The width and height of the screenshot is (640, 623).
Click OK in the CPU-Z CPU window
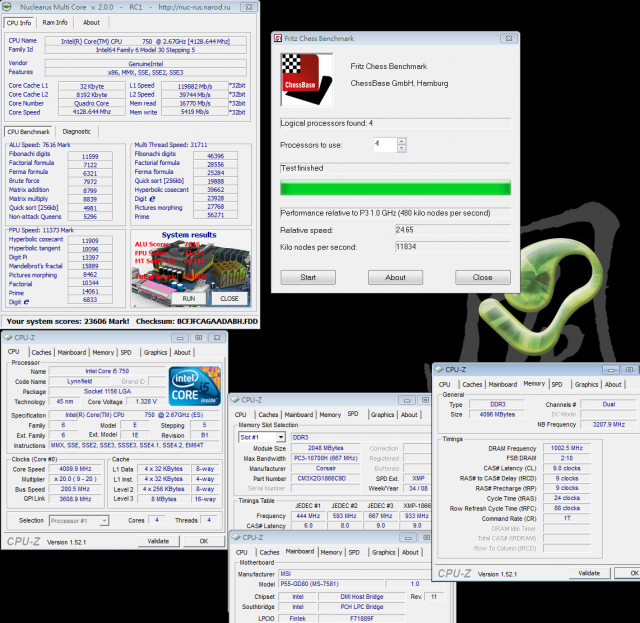tap(204, 541)
